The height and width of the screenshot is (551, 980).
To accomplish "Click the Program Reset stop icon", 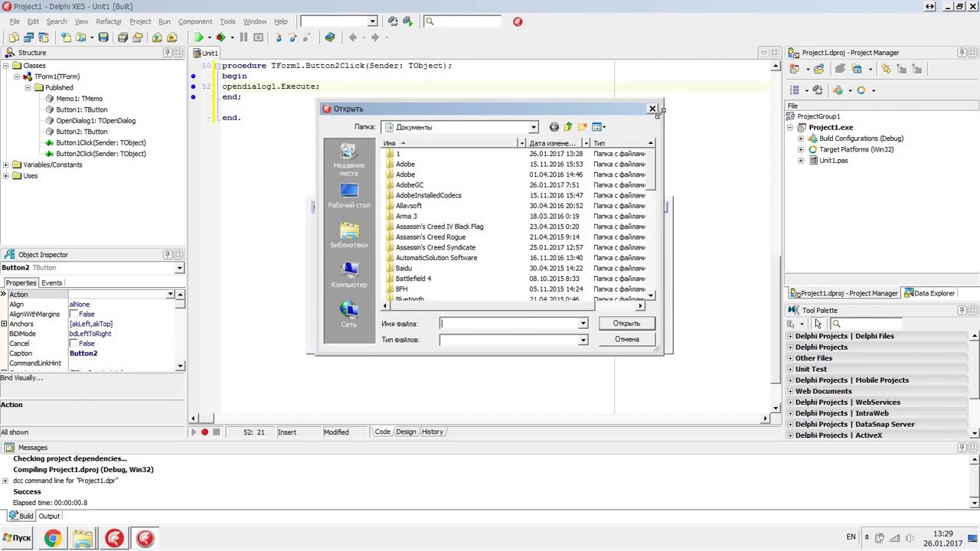I will pyautogui.click(x=259, y=37).
